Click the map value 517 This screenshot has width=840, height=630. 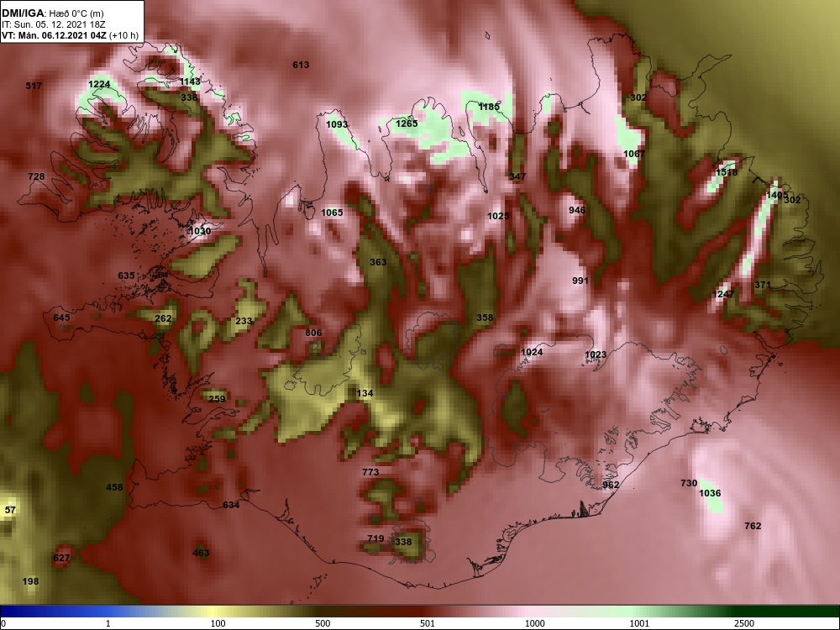click(34, 86)
